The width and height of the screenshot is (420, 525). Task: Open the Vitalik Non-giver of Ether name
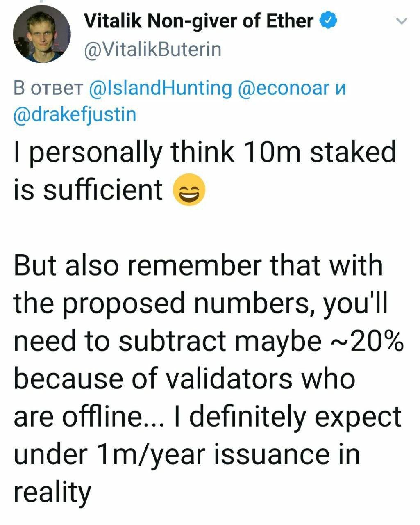click(x=199, y=21)
